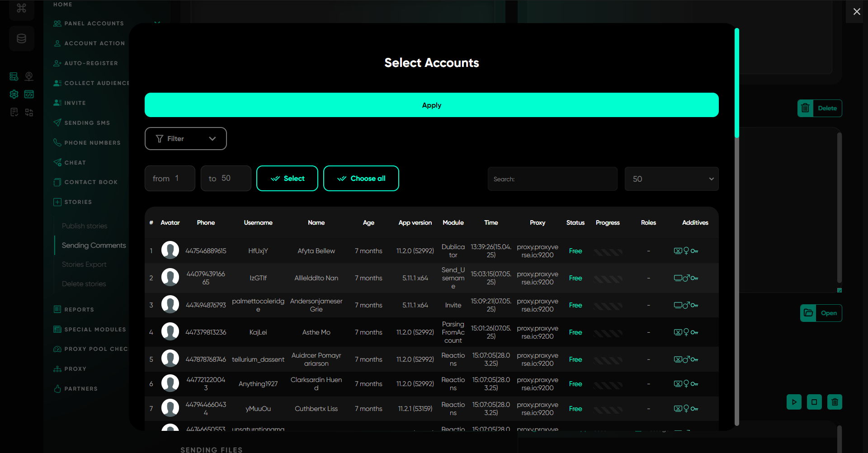Screen dimensions: 868x453
Task: Click avatar of account Afyta Bellew
Action: (x=170, y=250)
